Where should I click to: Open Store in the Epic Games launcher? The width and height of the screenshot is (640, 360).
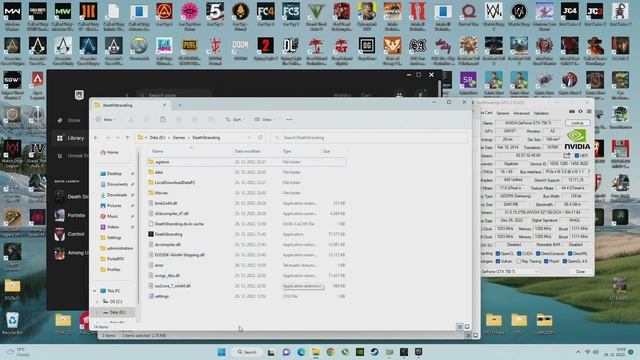point(69,120)
